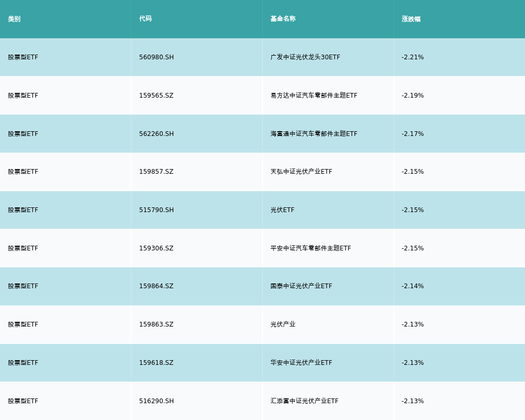The height and width of the screenshot is (420, 525).
Task: Click fund name 光伏ETF
Action: coord(282,210)
